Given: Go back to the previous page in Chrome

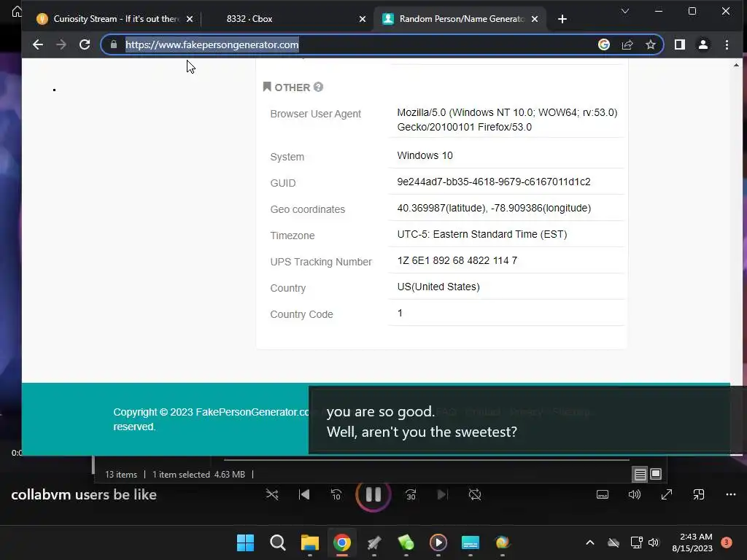Looking at the screenshot, I should coord(38,44).
